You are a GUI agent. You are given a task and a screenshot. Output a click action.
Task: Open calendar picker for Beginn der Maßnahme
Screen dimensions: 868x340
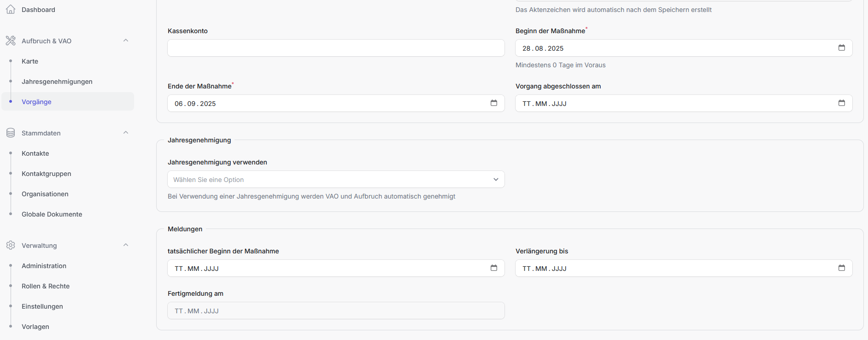(841, 48)
